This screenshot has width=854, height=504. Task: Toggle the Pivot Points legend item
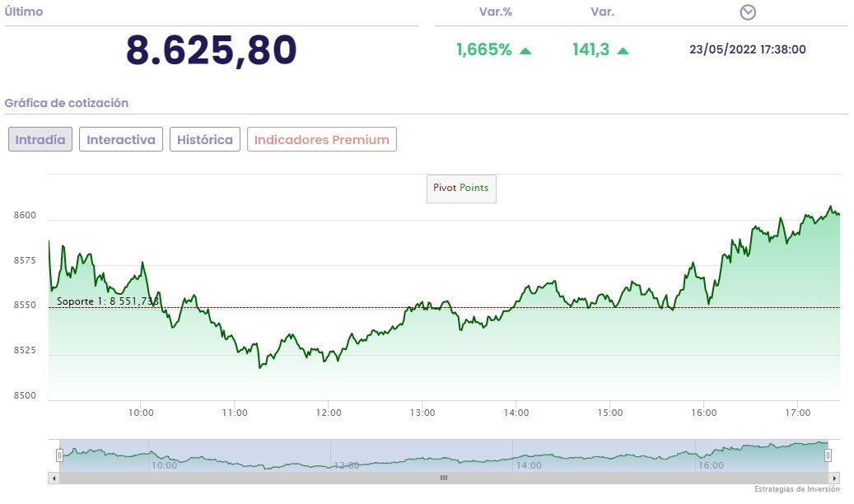pos(461,188)
